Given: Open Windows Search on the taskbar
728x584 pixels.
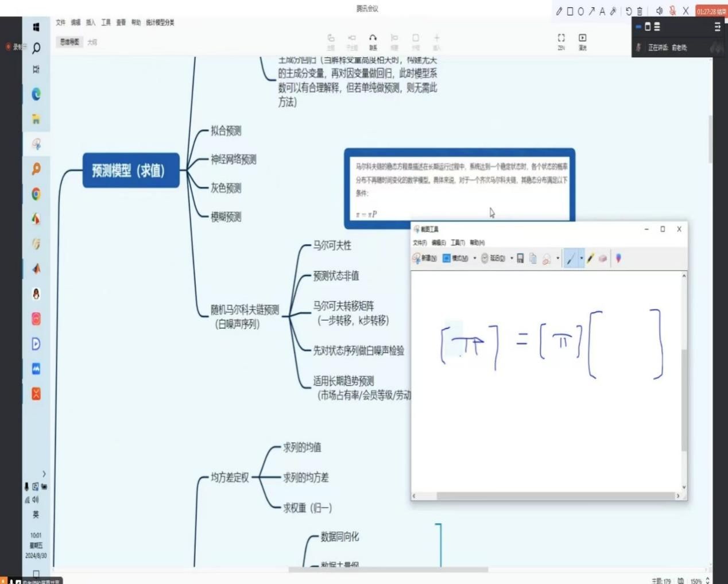Looking at the screenshot, I should pos(36,48).
